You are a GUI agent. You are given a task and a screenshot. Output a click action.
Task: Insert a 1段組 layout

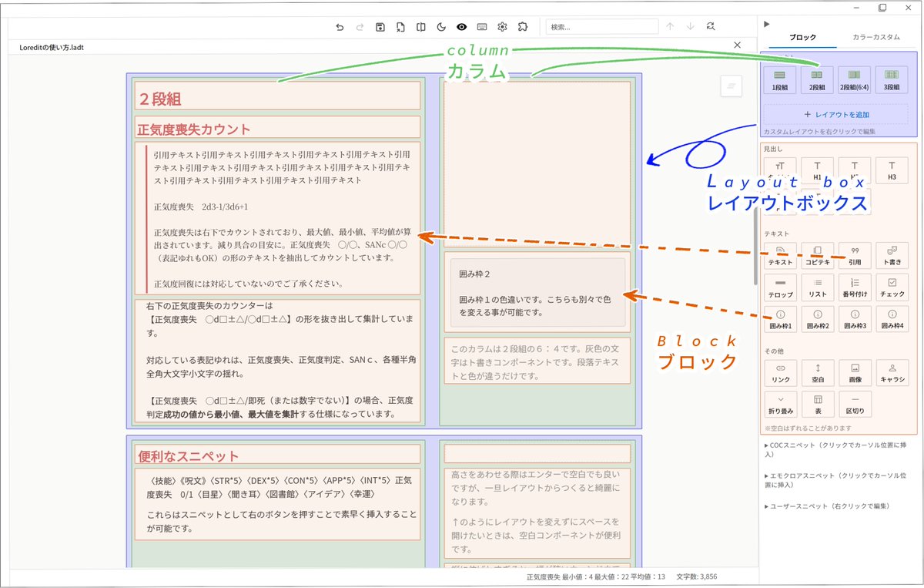779,80
